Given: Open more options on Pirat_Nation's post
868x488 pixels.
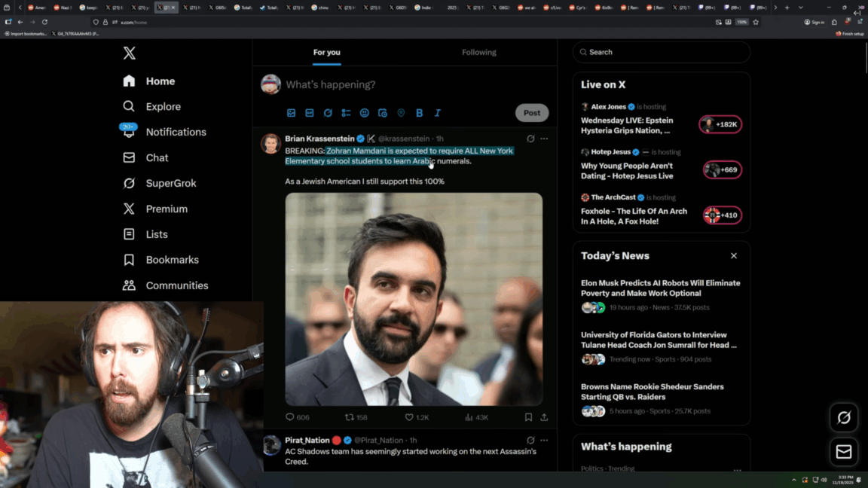Looking at the screenshot, I should [x=544, y=440].
